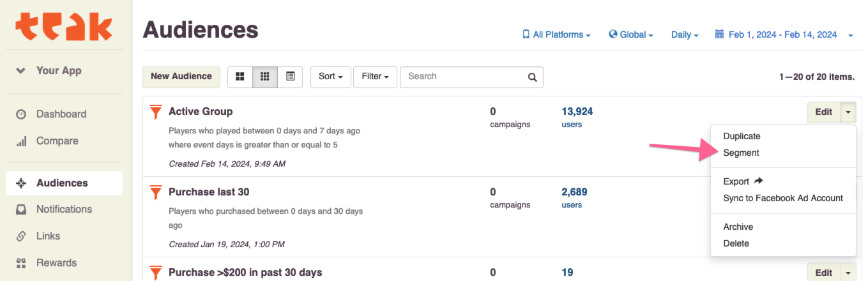Open the Filter dropdown
The height and width of the screenshot is (281, 868).
375,77
